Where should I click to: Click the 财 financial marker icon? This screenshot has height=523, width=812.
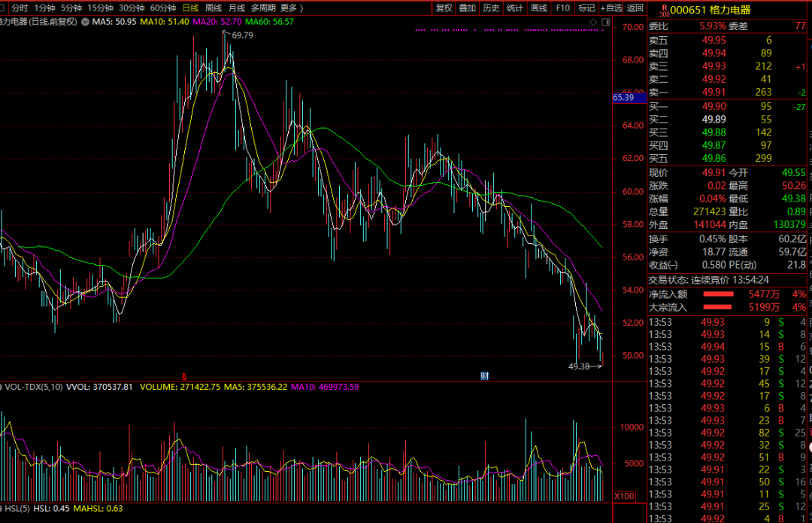pyautogui.click(x=485, y=376)
